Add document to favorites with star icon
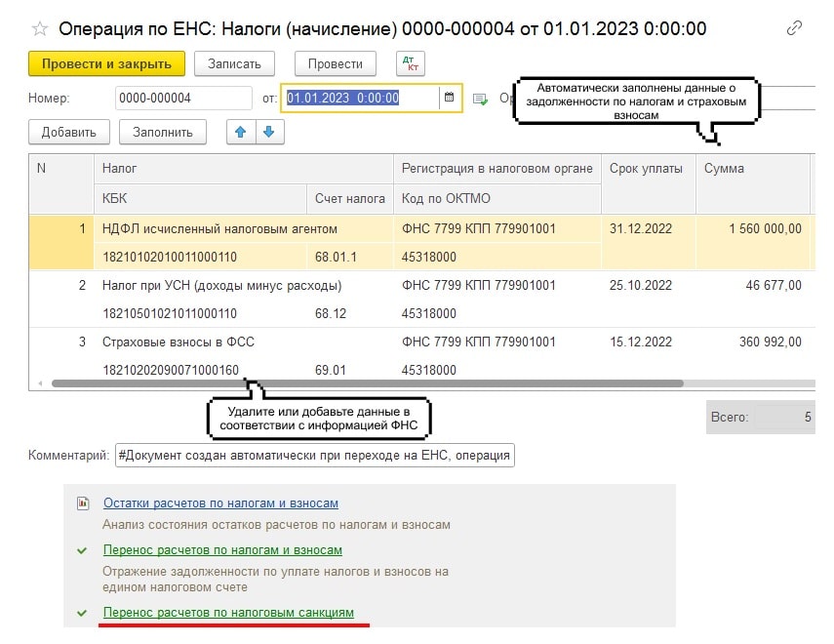 pos(41,27)
